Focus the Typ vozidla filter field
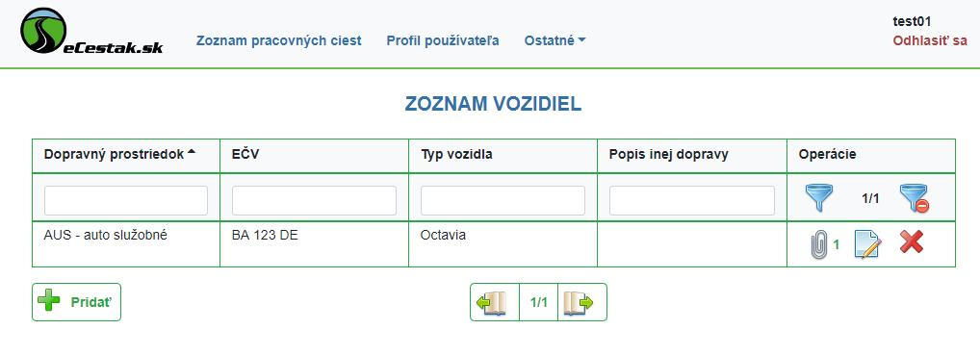Image resolution: width=980 pixels, height=355 pixels. tap(503, 201)
